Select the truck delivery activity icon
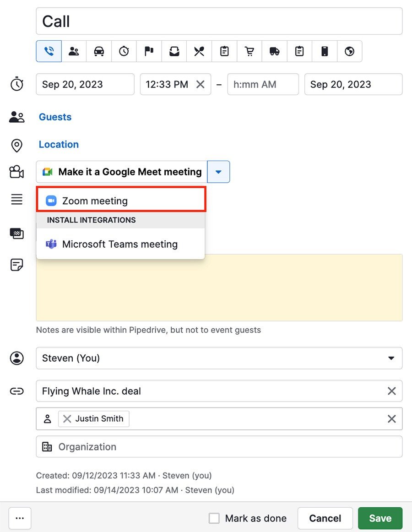Viewport: 412px width, 532px height. pos(274,51)
